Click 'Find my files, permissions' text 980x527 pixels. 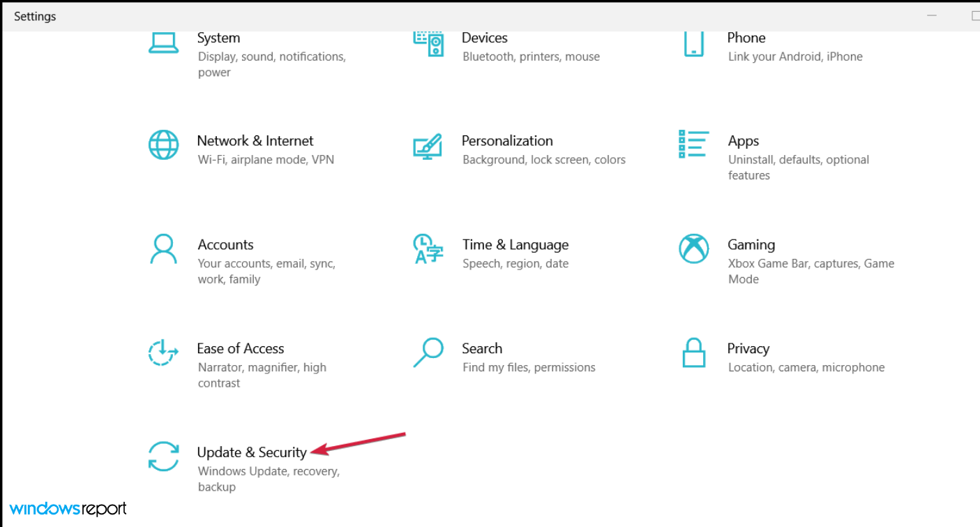529,367
